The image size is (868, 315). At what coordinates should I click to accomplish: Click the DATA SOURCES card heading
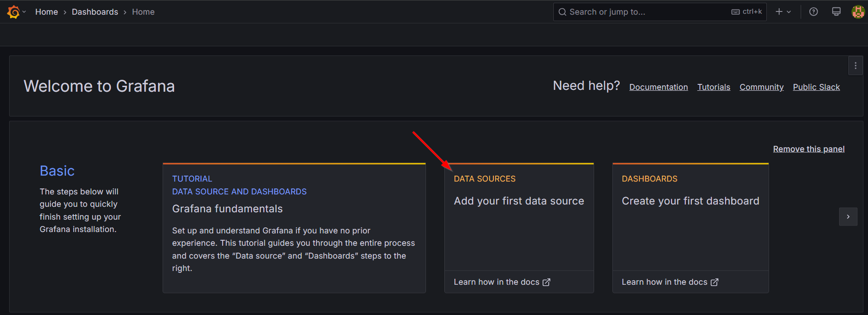coord(485,179)
